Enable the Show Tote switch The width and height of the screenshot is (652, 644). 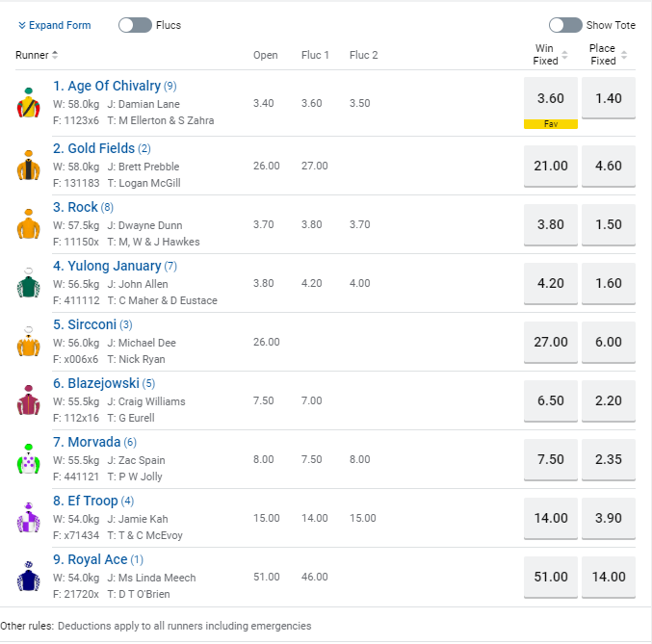click(x=565, y=25)
